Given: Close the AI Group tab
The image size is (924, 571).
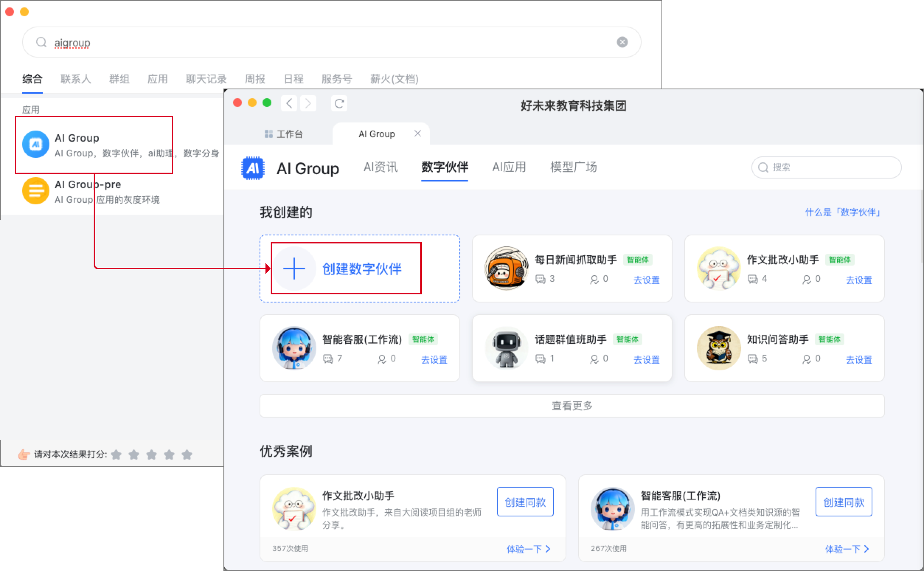Looking at the screenshot, I should 417,133.
